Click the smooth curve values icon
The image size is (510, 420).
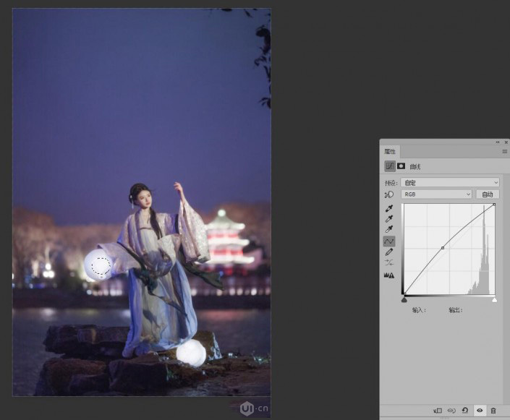[x=389, y=263]
